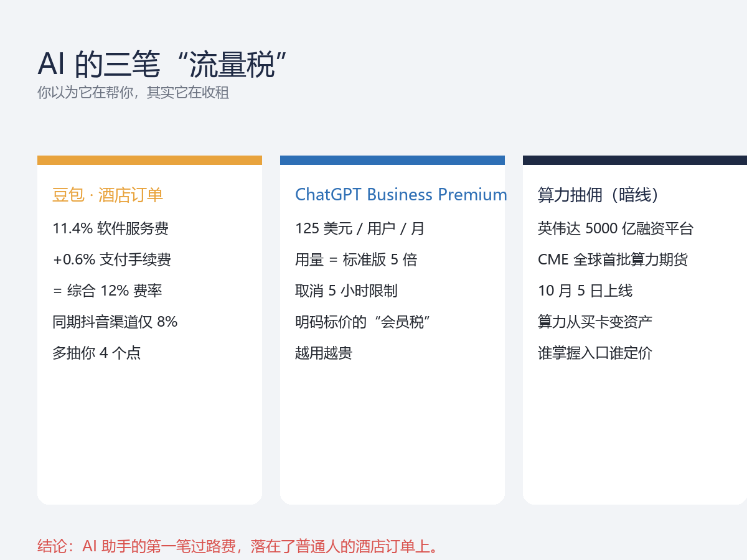Click the line '取消 5 小时限制'

pyautogui.click(x=346, y=291)
